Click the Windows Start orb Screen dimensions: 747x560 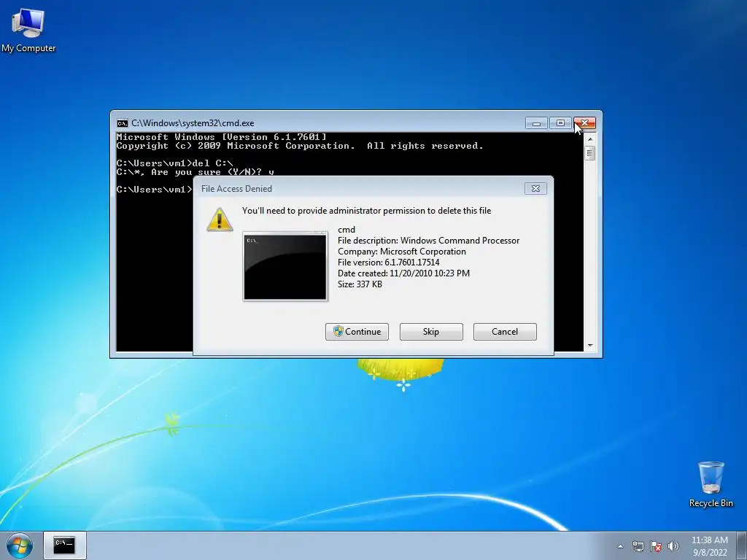tap(20, 545)
